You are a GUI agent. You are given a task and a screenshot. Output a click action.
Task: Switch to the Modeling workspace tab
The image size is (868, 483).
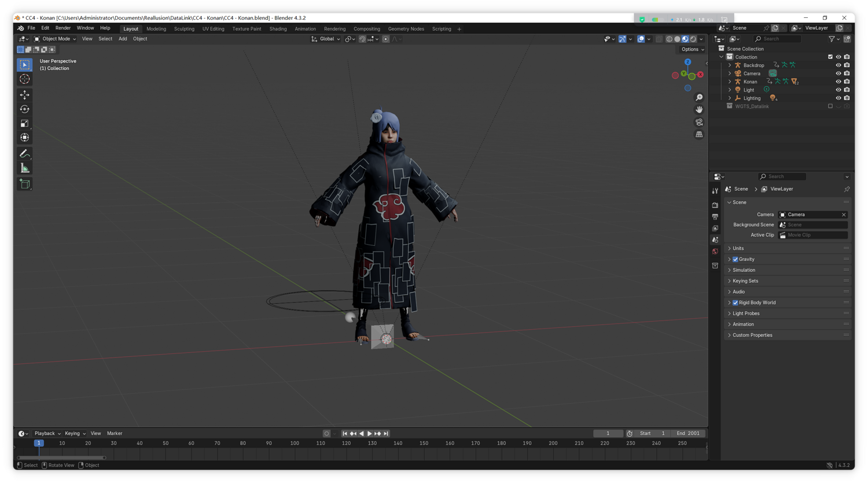156,29
